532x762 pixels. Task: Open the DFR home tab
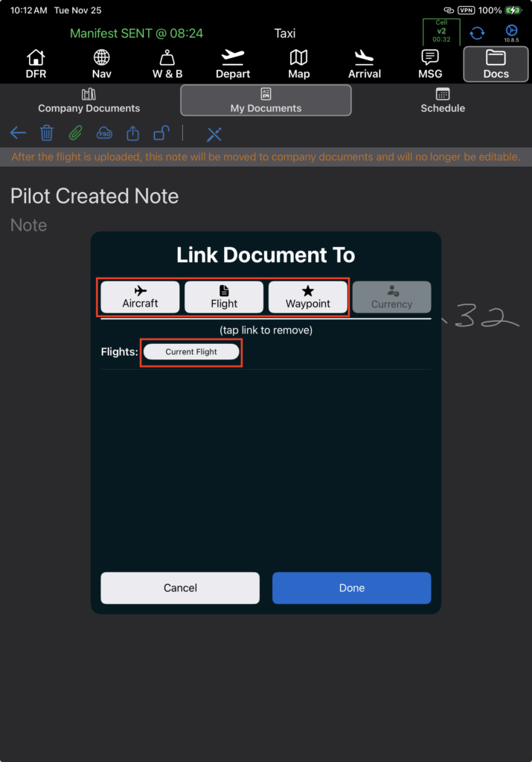36,64
